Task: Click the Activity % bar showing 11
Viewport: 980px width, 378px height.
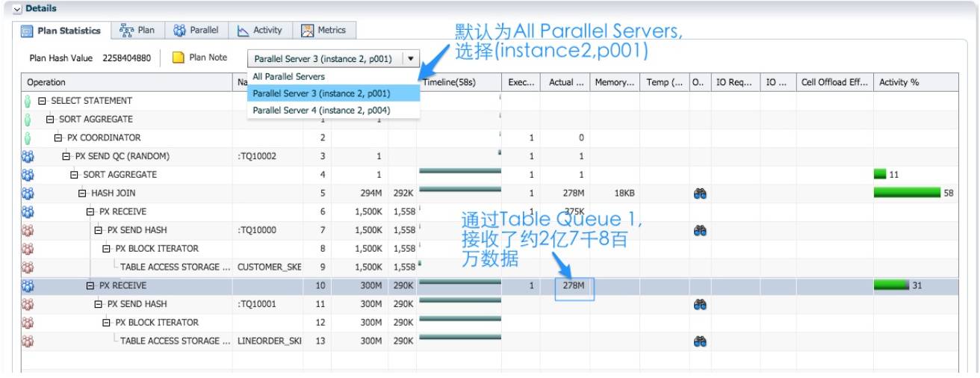Action: (880, 175)
